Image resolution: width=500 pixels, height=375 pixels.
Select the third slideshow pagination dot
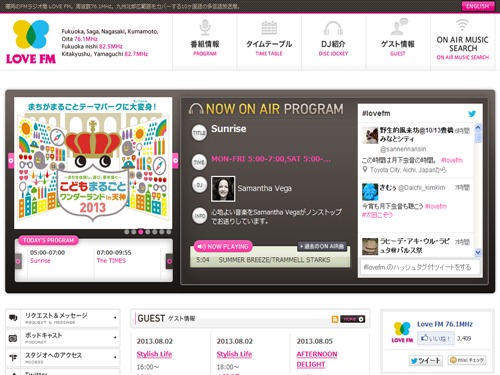point(141,232)
